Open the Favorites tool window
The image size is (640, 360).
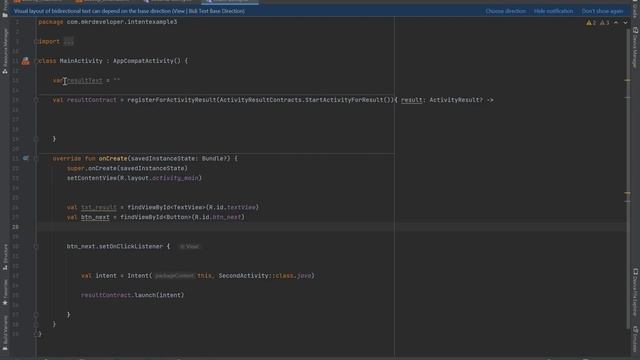point(5,292)
